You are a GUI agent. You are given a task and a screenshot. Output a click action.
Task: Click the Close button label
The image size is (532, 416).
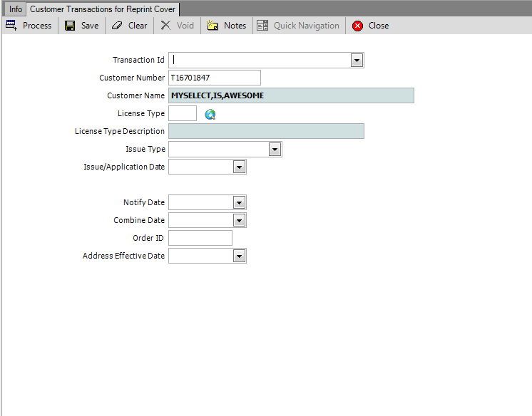pyautogui.click(x=379, y=26)
